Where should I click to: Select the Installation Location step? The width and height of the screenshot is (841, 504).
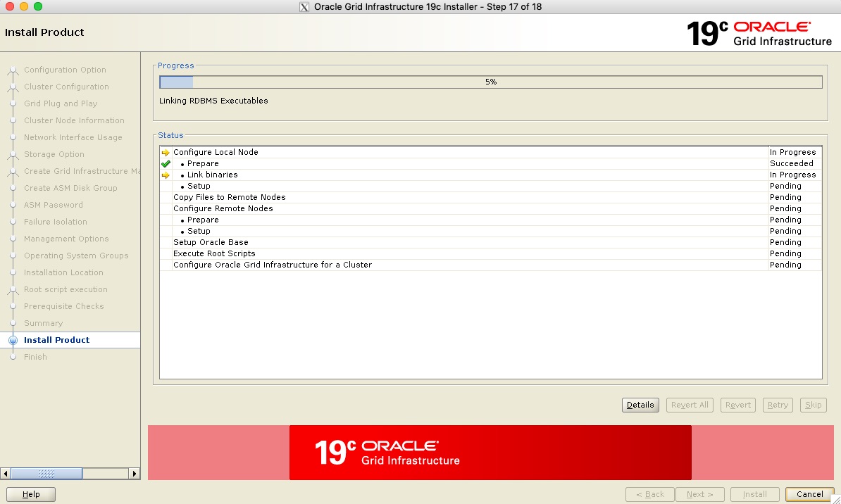[x=63, y=272]
